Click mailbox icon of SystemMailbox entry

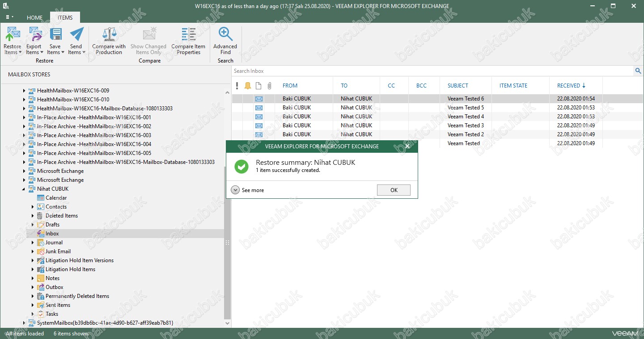pos(32,323)
